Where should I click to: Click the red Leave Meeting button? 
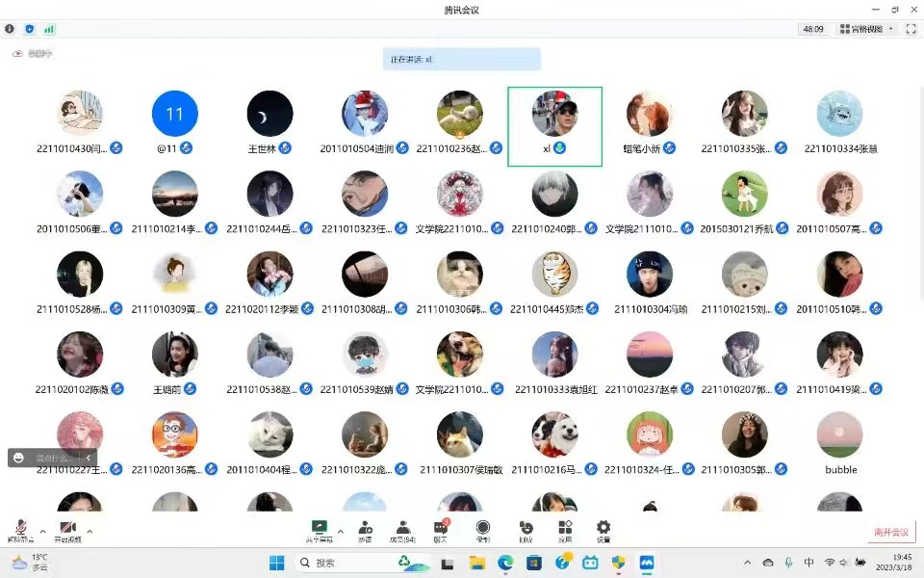point(890,532)
